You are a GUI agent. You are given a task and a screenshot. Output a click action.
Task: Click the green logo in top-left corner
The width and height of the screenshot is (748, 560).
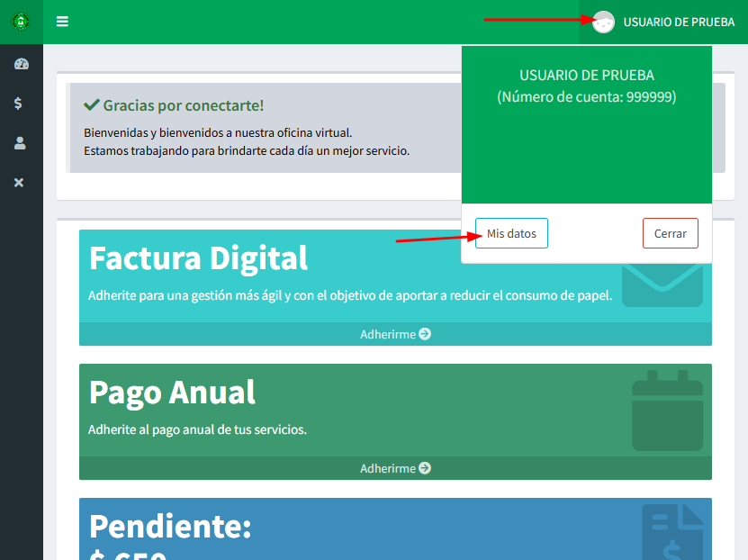pos(21,22)
